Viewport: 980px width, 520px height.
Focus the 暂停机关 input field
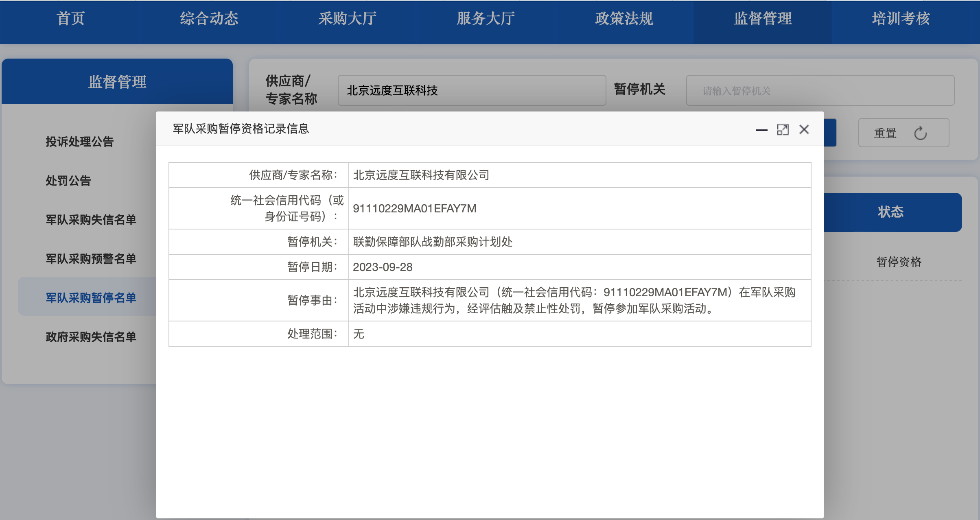point(820,90)
